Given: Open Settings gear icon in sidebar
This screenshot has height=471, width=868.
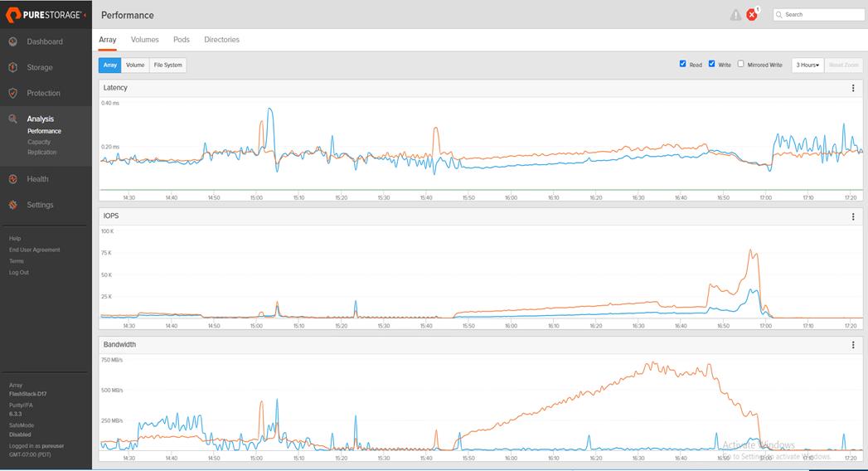Looking at the screenshot, I should [x=12, y=205].
